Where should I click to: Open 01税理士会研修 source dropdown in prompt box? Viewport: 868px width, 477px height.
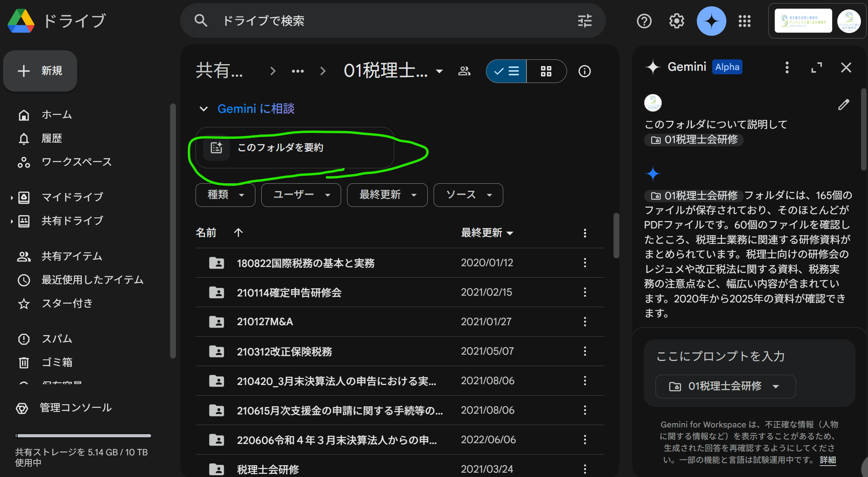click(726, 387)
